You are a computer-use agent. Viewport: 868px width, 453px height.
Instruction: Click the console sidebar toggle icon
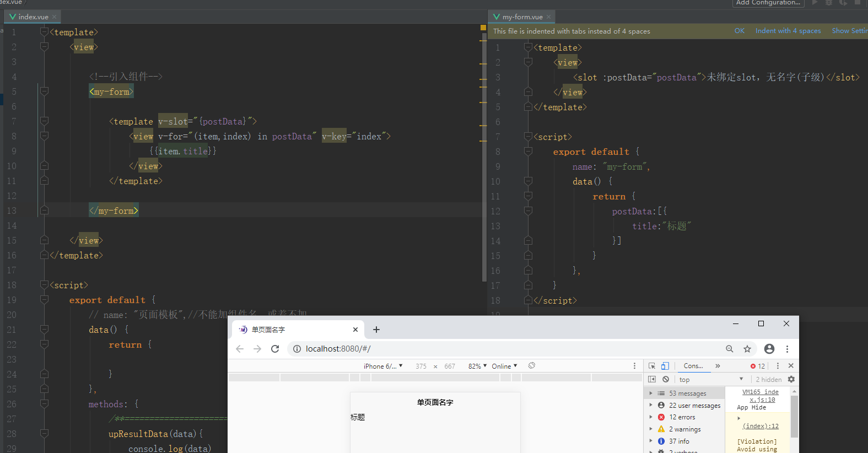[x=652, y=379]
